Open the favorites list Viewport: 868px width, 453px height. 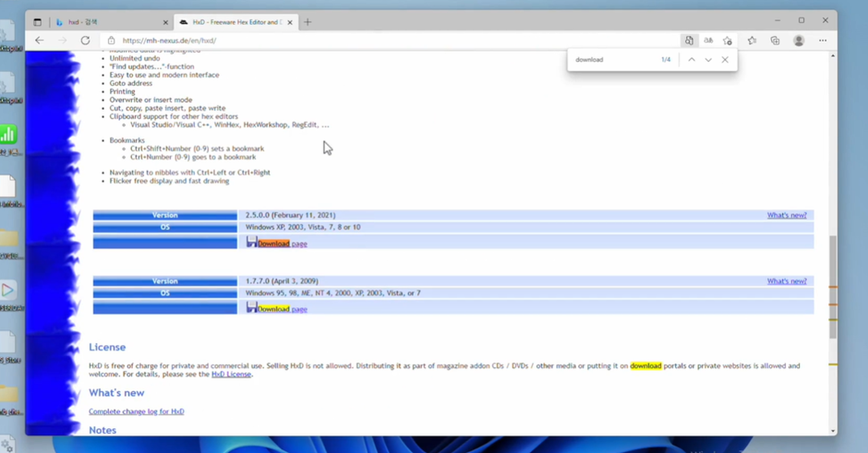tap(752, 41)
